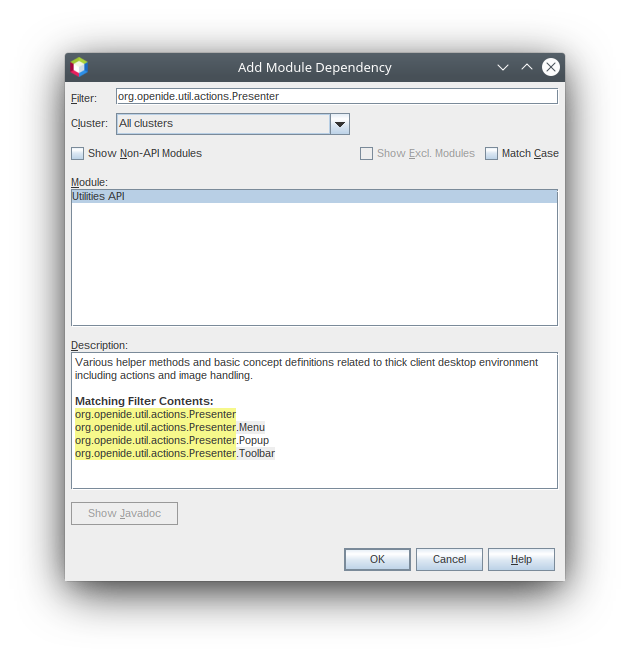This screenshot has width=630, height=658.
Task: Click the NetBeans cube icon in title bar
Action: tap(79, 67)
